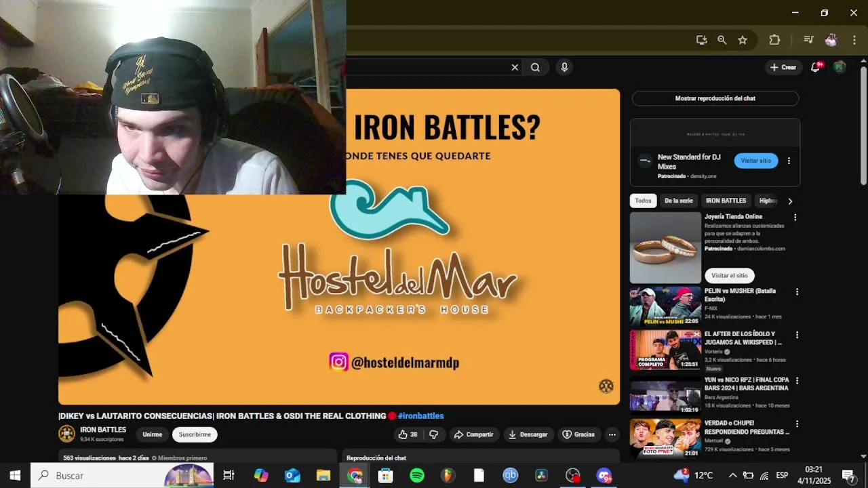Open qBittorrent from the taskbar

tap(510, 475)
